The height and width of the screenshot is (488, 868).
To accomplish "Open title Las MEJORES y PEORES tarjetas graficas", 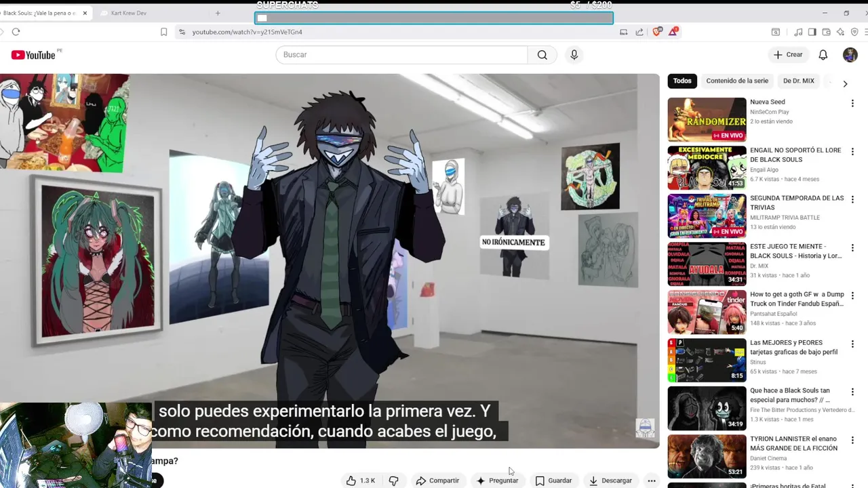I will (x=793, y=347).
